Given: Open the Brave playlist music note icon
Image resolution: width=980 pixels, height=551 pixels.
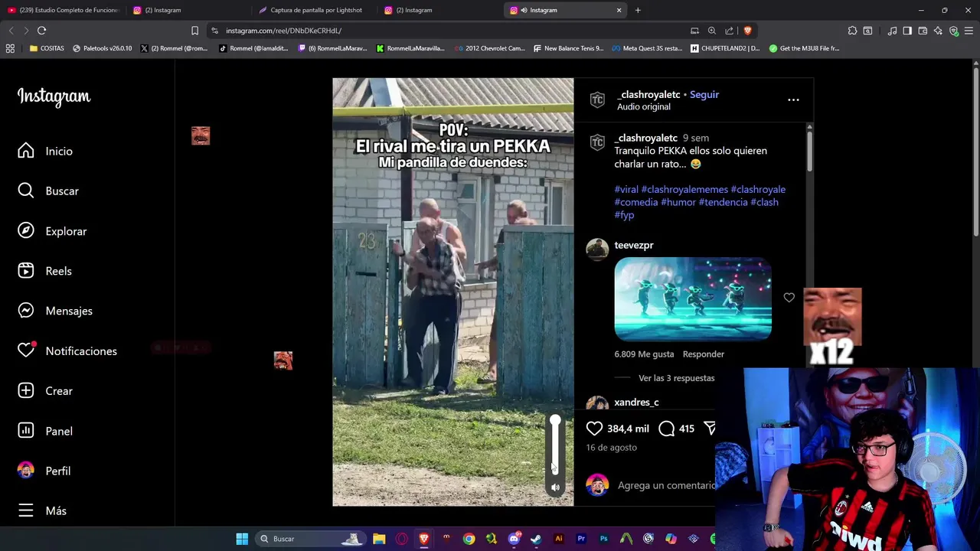Looking at the screenshot, I should tap(892, 31).
